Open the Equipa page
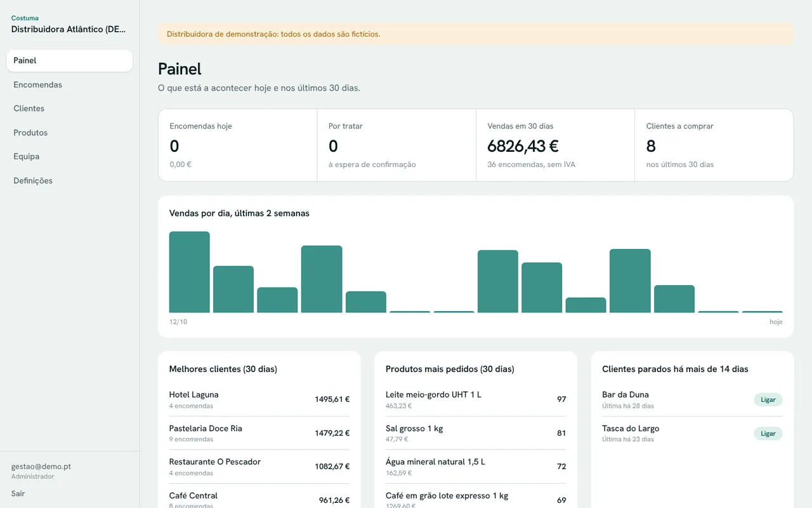 [70, 156]
